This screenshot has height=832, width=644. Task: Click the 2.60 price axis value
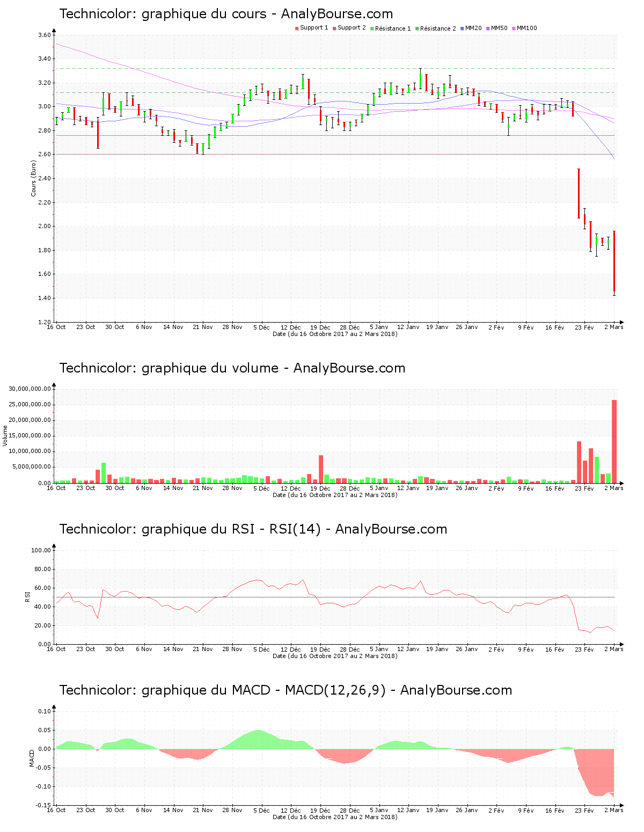point(45,155)
